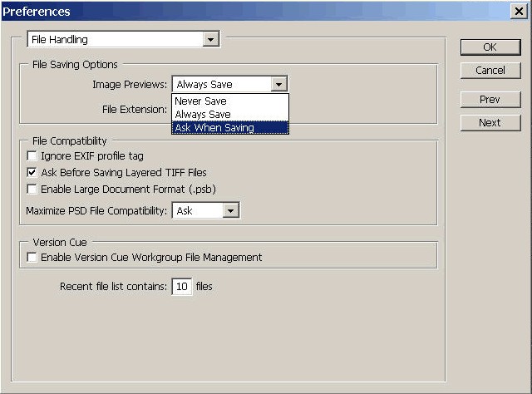The image size is (532, 394).
Task: Go to previous preferences page with Prev
Action: (x=490, y=100)
